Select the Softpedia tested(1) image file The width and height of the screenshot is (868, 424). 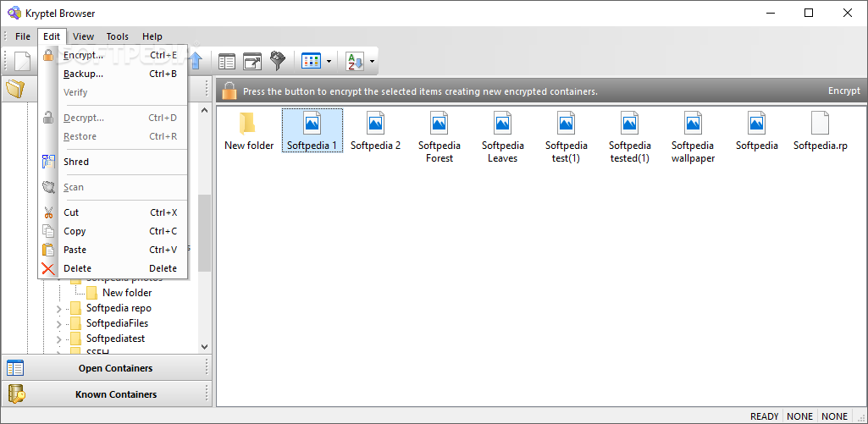(630, 137)
